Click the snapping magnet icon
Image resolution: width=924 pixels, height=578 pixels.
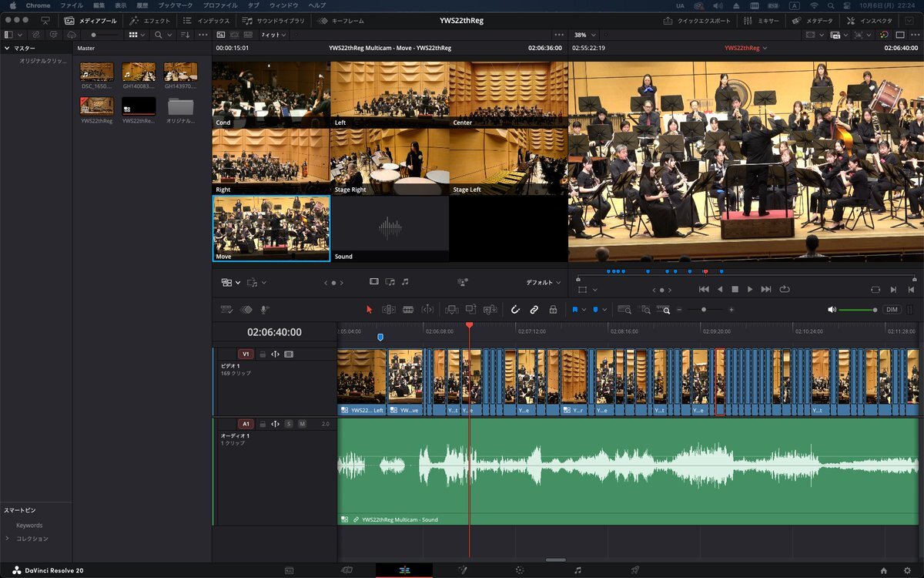[x=515, y=310]
